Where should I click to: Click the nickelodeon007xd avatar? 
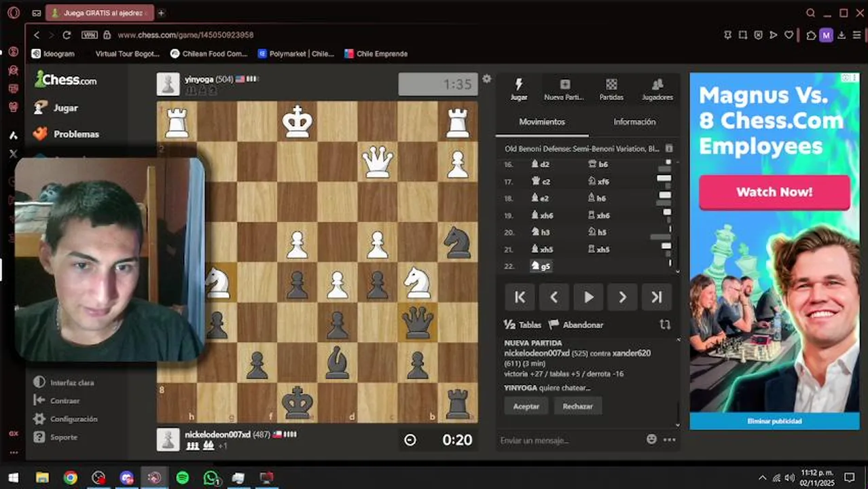tap(168, 439)
